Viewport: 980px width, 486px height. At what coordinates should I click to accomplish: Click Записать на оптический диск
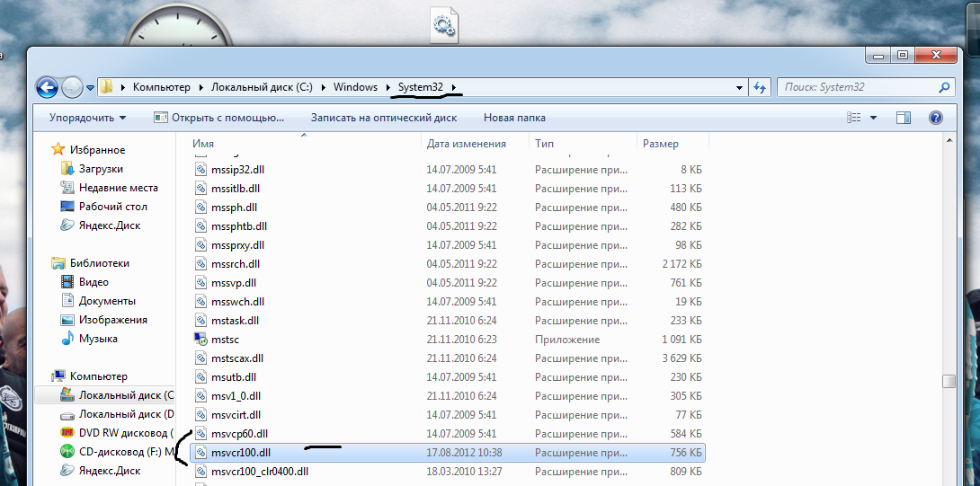pos(384,118)
